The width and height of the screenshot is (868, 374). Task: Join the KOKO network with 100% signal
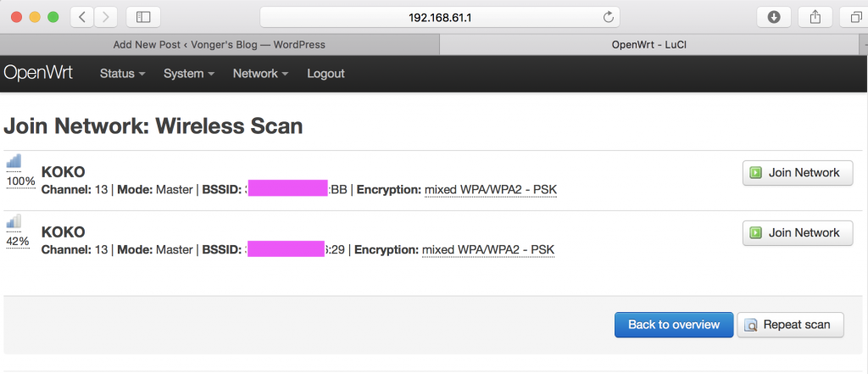pyautogui.click(x=797, y=172)
